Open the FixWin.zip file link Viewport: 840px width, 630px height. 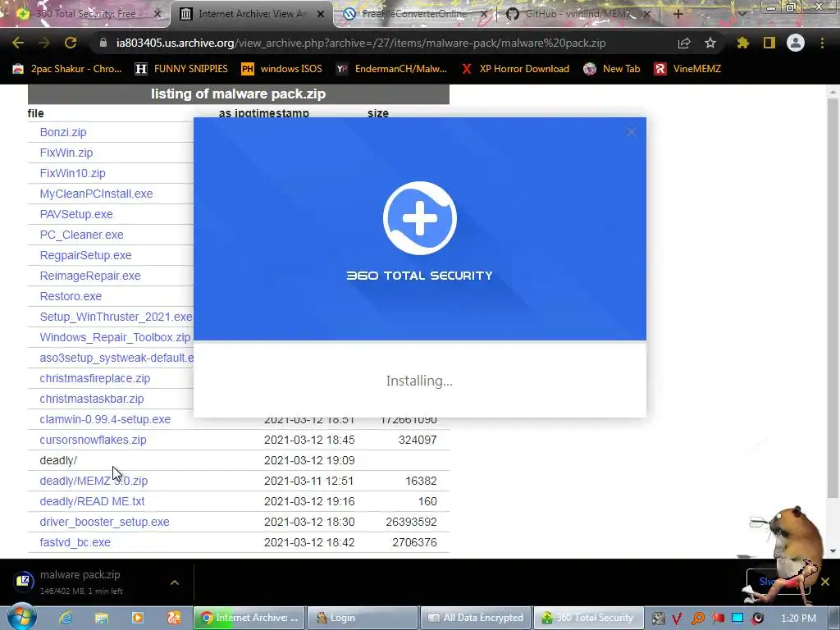66,153
